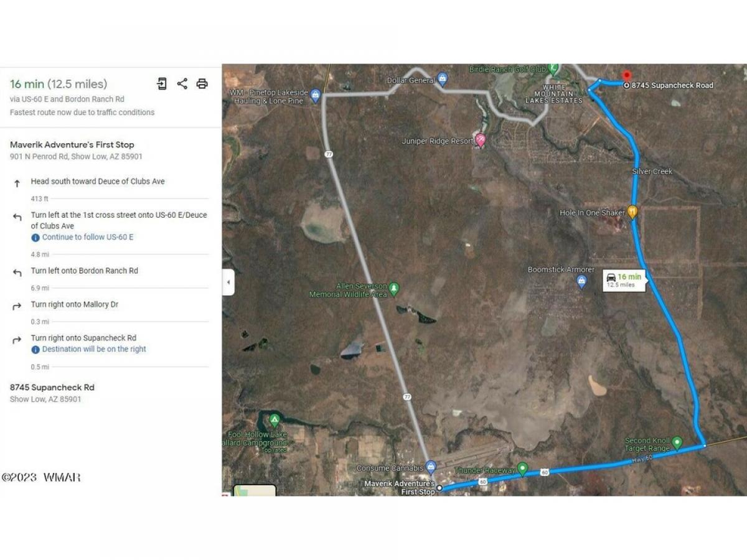Click the Dollar General shopping pin
Image resolution: width=747 pixels, height=560 pixels.
pyautogui.click(x=443, y=79)
